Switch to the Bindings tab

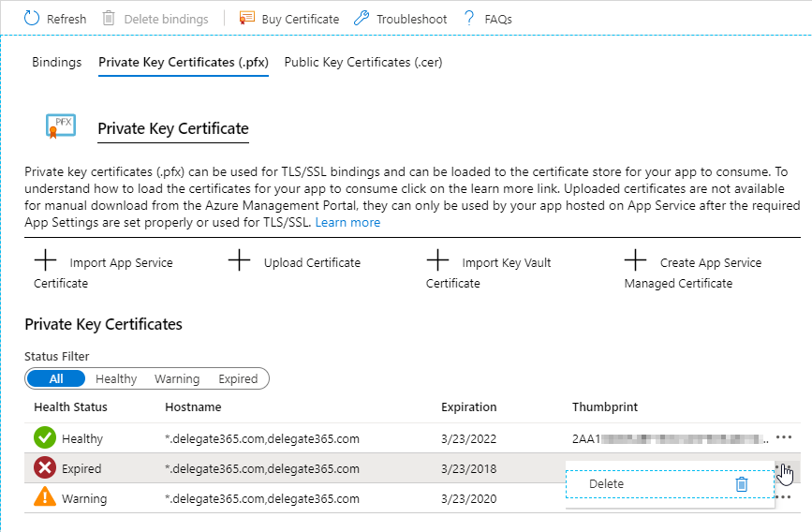(56, 62)
